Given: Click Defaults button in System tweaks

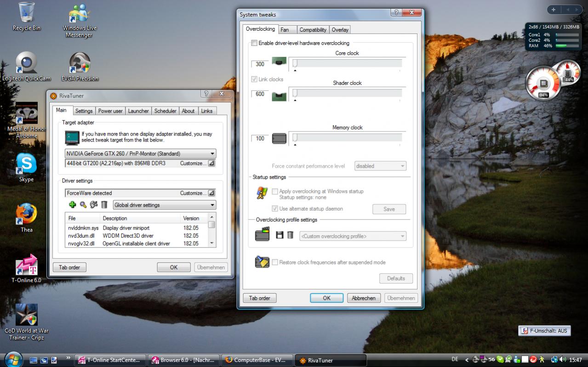Looking at the screenshot, I should click(396, 278).
